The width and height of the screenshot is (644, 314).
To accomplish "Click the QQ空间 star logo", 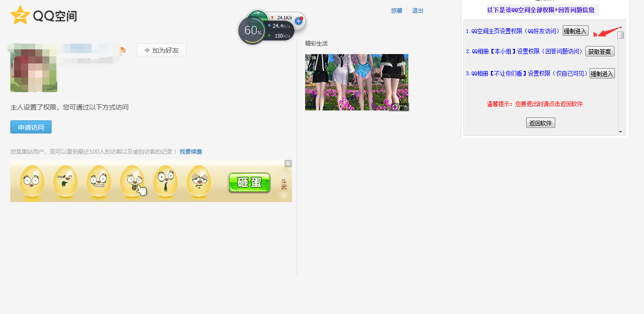I will pyautogui.click(x=20, y=15).
